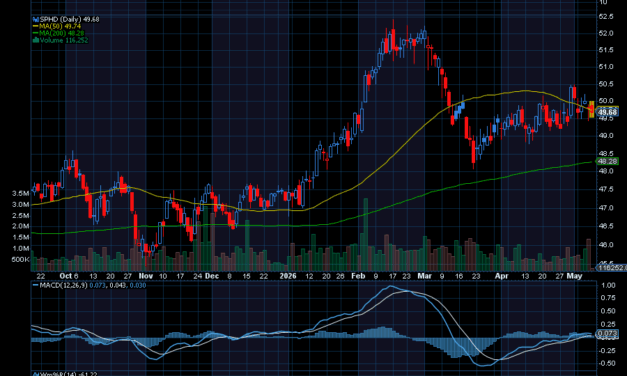
Task: Click the May date axis label
Action: click(x=575, y=276)
